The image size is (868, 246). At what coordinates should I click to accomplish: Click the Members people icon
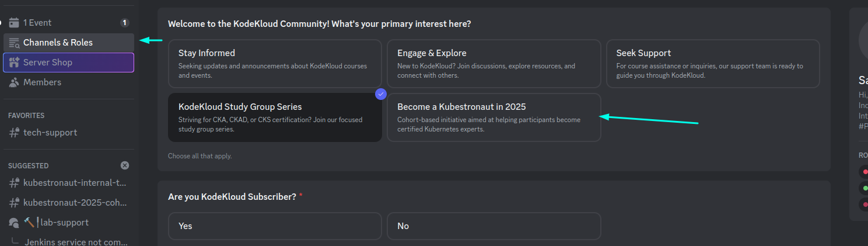click(x=14, y=82)
